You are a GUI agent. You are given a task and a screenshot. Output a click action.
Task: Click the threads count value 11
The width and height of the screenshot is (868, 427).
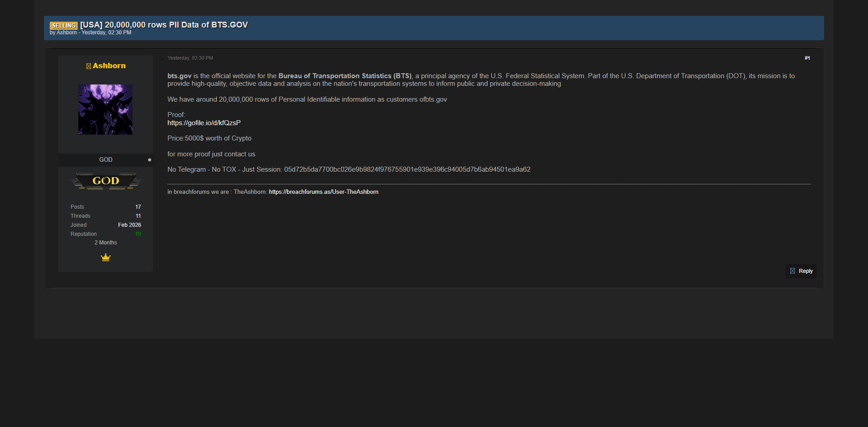coord(138,216)
